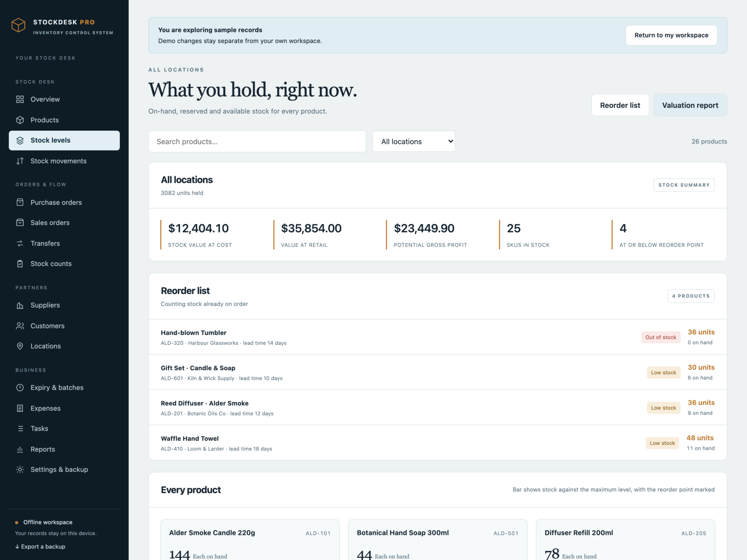Click the Tasks list icon
The width and height of the screenshot is (747, 560).
(20, 429)
